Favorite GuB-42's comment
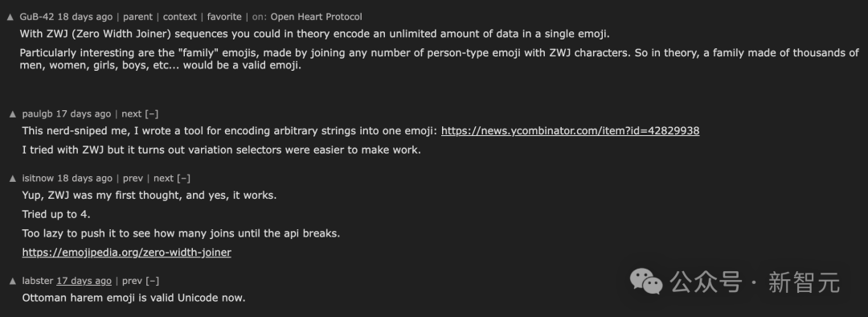This screenshot has width=868, height=317. pos(224,17)
